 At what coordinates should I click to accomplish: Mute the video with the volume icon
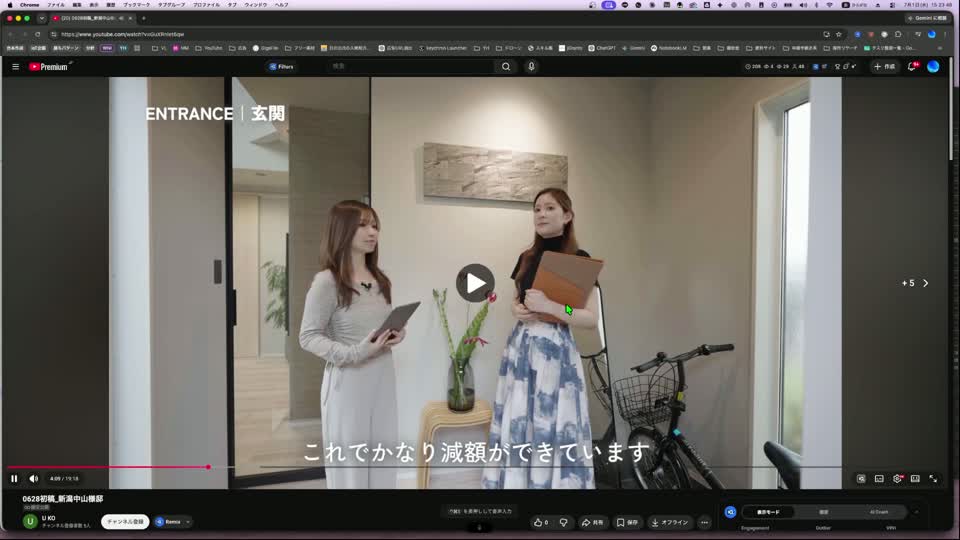tap(34, 479)
